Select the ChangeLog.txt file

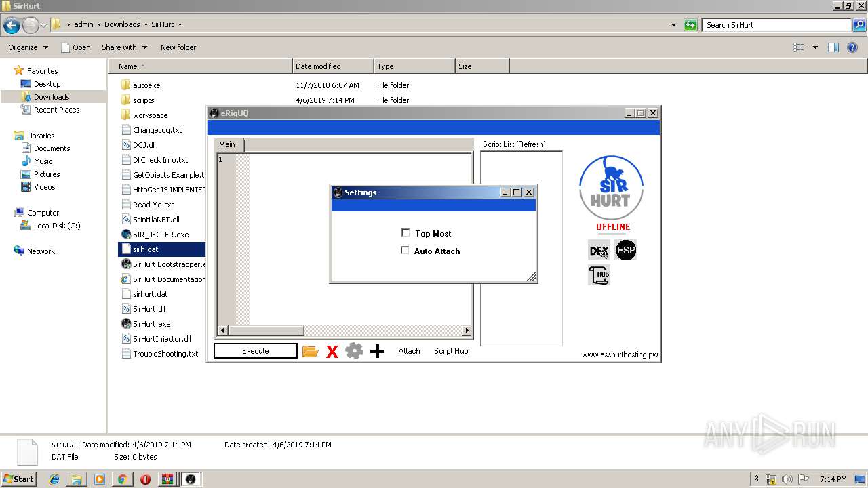pyautogui.click(x=152, y=130)
